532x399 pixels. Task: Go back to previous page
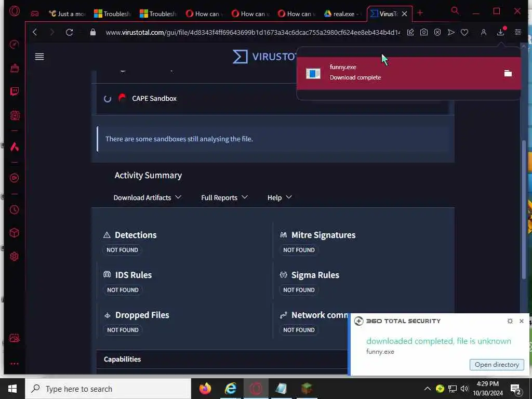click(x=35, y=32)
